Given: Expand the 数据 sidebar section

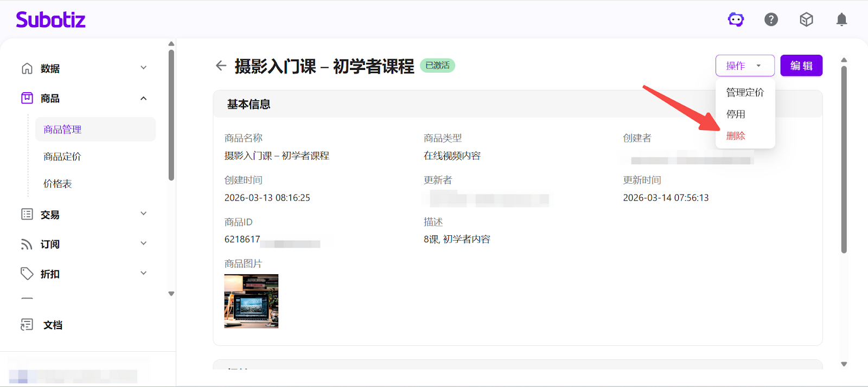Looking at the screenshot, I should [143, 68].
